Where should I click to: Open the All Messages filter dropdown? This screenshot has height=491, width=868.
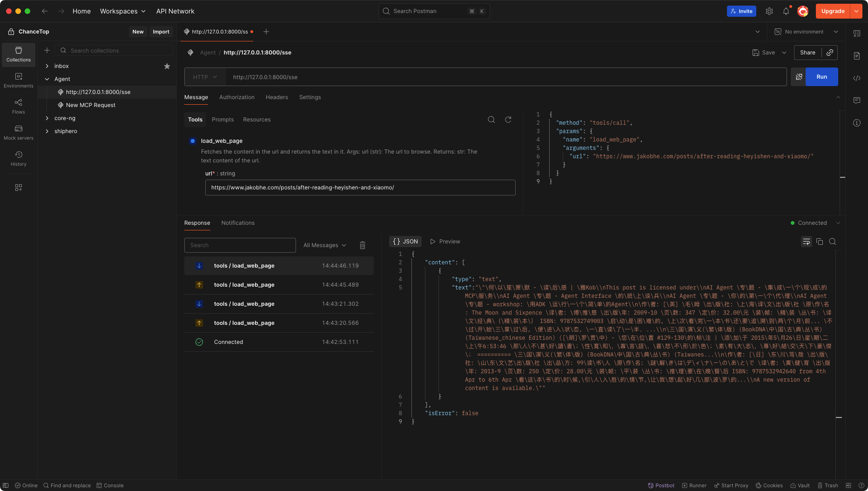click(325, 245)
